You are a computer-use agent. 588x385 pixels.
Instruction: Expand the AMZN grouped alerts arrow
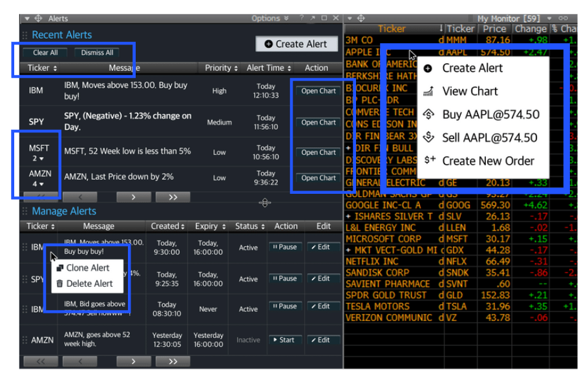click(41, 184)
